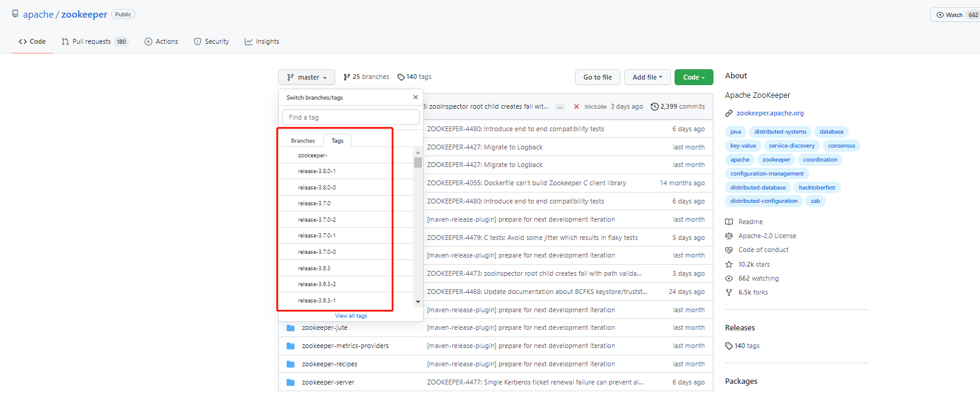Open 2,399 commits history
The width and height of the screenshot is (980, 393).
pos(678,106)
